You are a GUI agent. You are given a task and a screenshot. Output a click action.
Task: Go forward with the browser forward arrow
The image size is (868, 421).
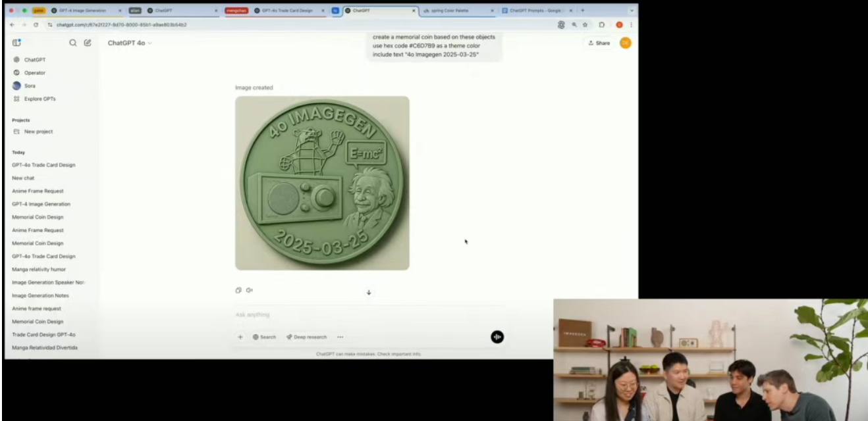(24, 24)
